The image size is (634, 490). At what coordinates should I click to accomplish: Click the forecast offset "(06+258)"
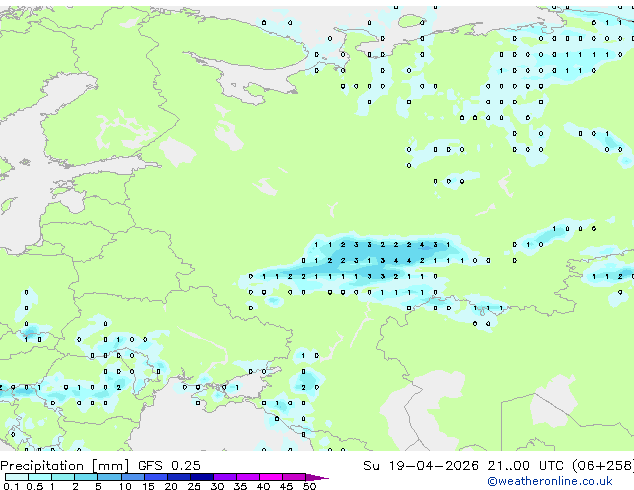tap(603, 466)
